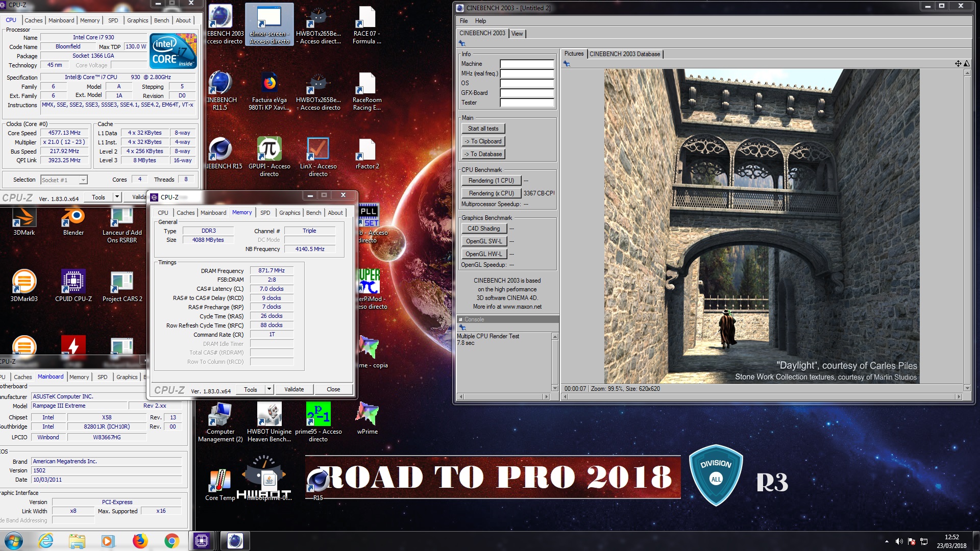Open Internet Explorer from the taskbar
Screen dimensions: 980x551
coord(46,541)
